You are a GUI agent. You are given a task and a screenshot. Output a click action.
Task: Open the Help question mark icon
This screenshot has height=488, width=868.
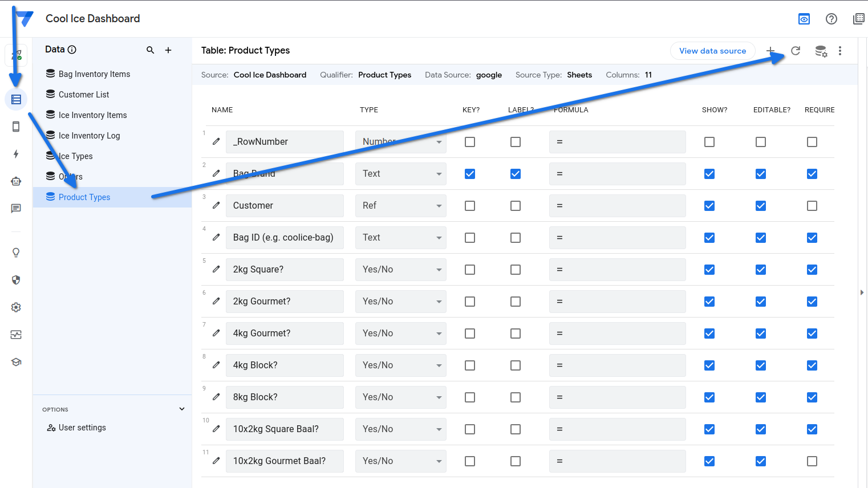pyautogui.click(x=832, y=19)
